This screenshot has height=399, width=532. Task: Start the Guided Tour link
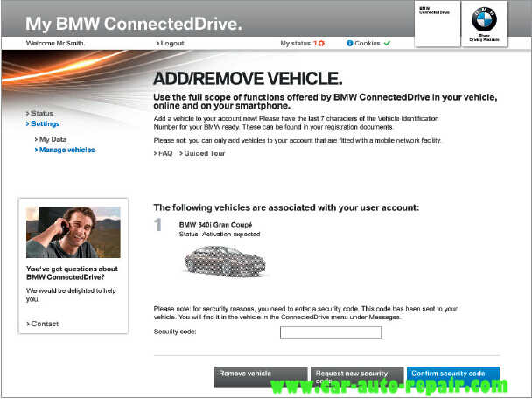coord(202,153)
